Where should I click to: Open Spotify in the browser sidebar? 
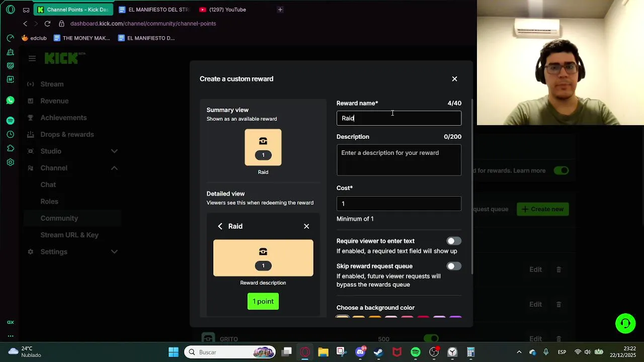pos(10,121)
